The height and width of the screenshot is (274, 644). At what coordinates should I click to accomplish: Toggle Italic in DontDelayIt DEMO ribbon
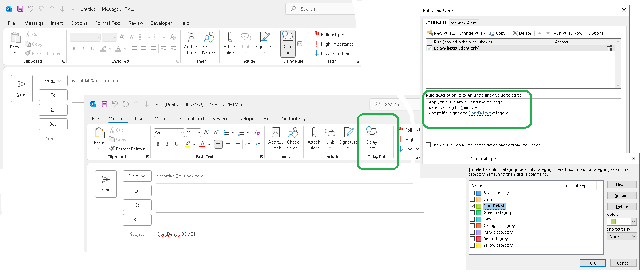(x=167, y=144)
